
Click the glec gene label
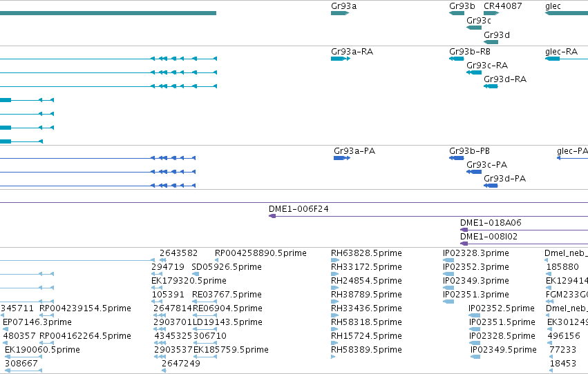[x=553, y=6]
